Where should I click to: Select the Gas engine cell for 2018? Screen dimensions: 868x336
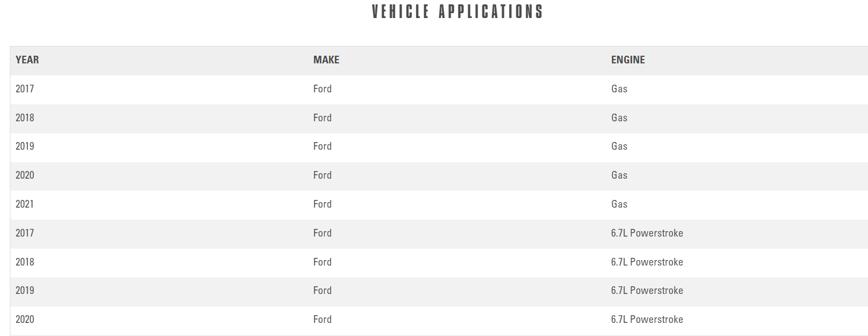click(x=619, y=118)
